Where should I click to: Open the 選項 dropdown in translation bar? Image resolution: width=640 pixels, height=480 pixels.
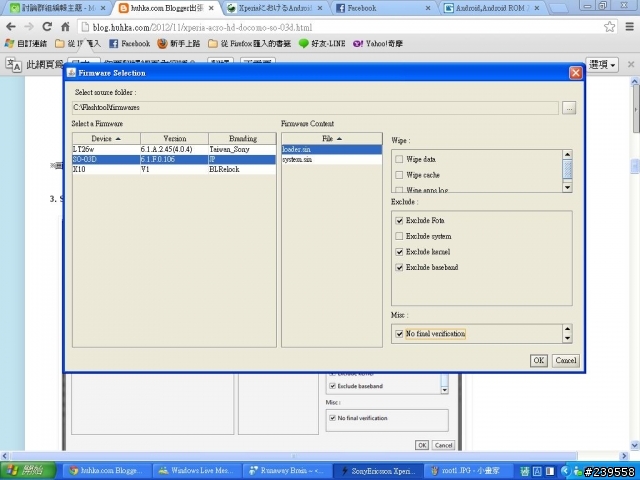tap(602, 64)
